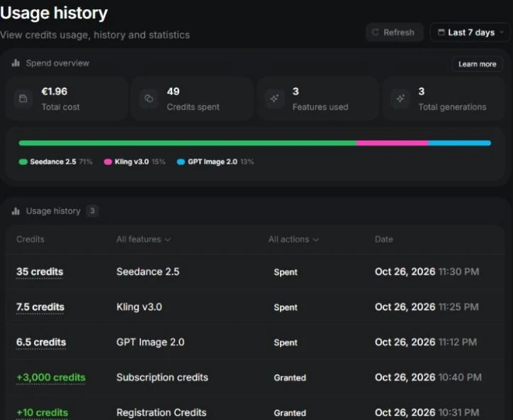Expand the All features filter
The width and height of the screenshot is (513, 420).
click(x=143, y=239)
